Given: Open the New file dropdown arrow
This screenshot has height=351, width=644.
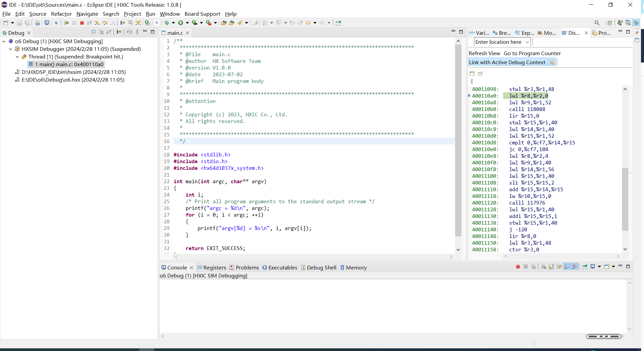Looking at the screenshot, I should pos(12,23).
